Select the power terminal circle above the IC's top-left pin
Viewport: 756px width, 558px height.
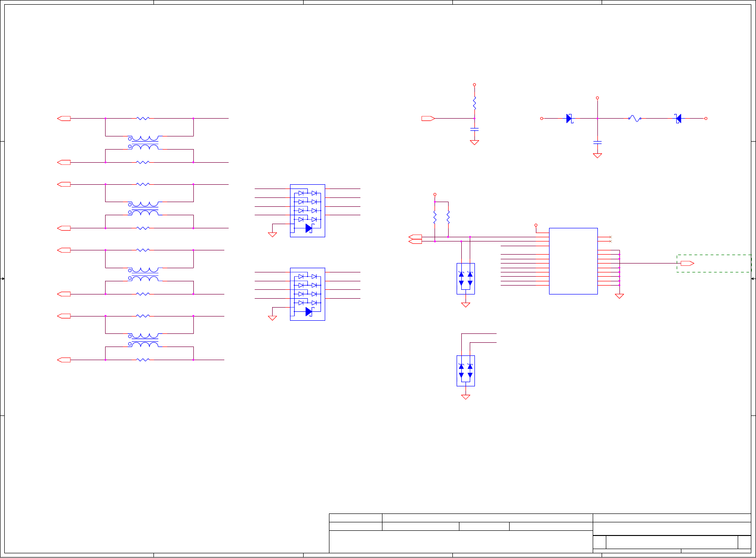tap(536, 226)
